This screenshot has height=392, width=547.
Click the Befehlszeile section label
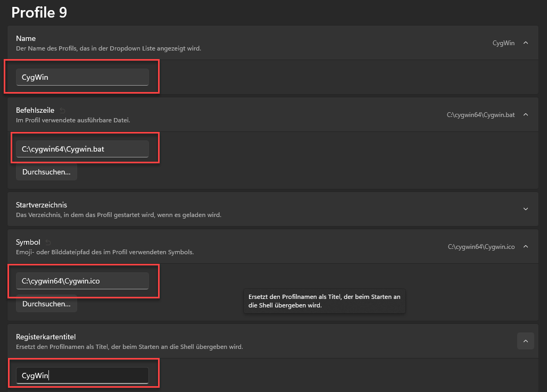point(35,110)
